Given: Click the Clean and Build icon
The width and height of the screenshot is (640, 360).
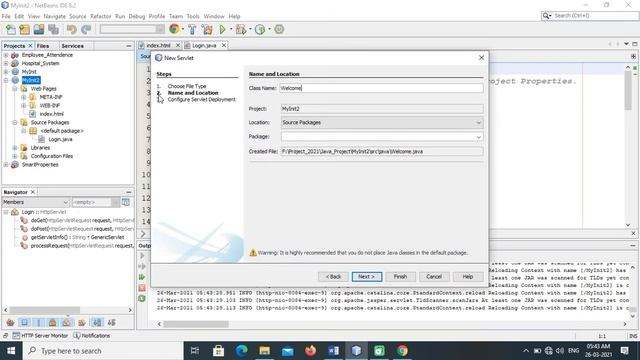Looking at the screenshot, I should tap(207, 29).
